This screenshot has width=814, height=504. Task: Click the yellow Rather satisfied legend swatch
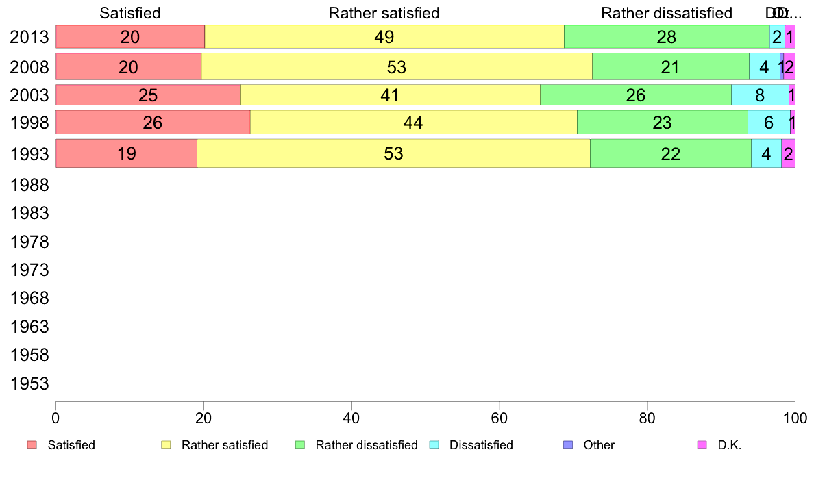(x=166, y=445)
